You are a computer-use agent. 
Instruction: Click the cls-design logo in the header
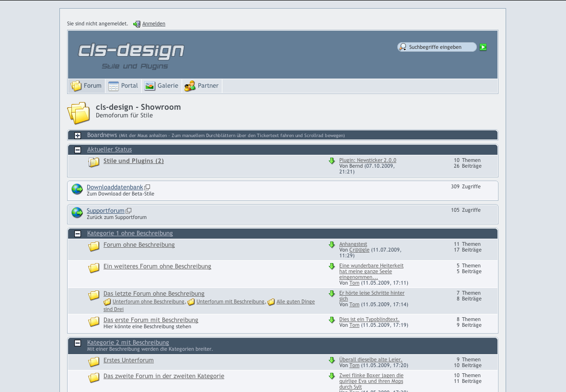tap(131, 51)
